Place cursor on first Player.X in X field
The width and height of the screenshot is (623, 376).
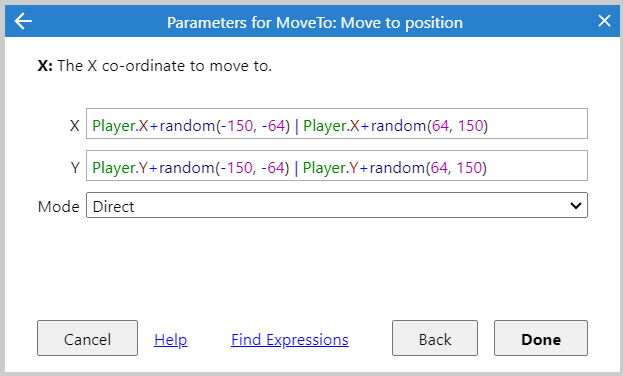[x=120, y=126]
